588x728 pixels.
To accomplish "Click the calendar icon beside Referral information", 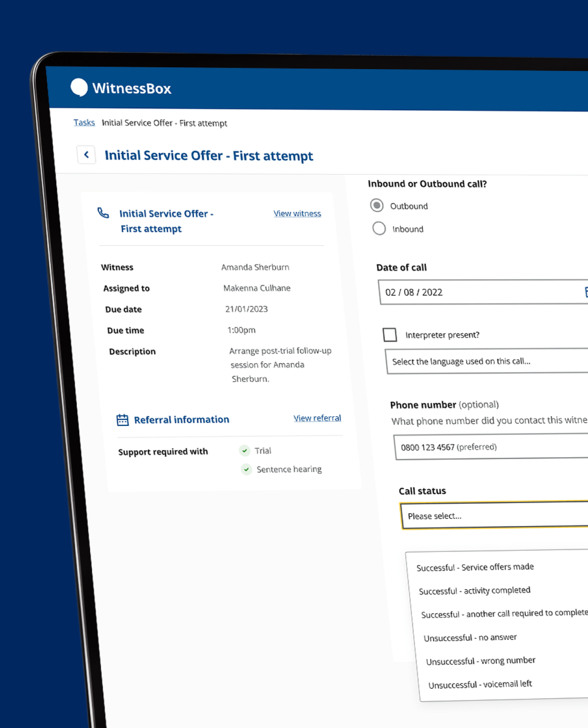I will click(x=122, y=420).
